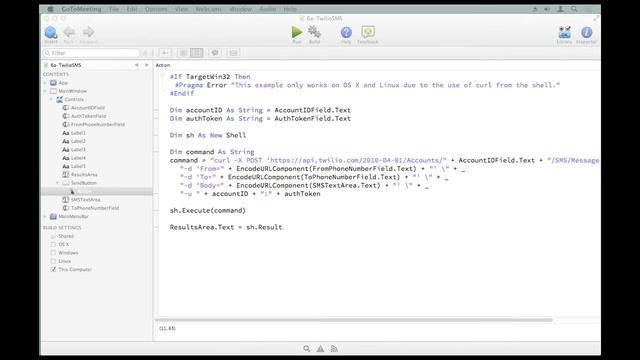The image size is (640, 360).
Task: Collapse the SendButton disclosure triangle
Action: point(58,183)
